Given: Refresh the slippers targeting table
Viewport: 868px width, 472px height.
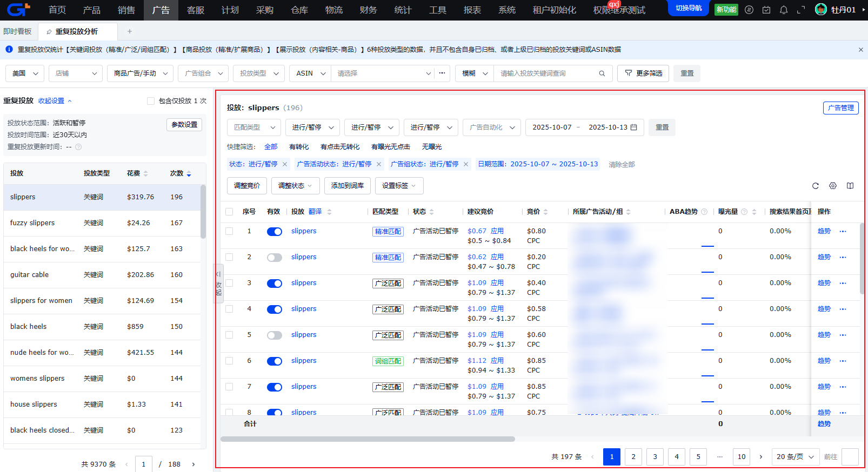Looking at the screenshot, I should pos(816,186).
